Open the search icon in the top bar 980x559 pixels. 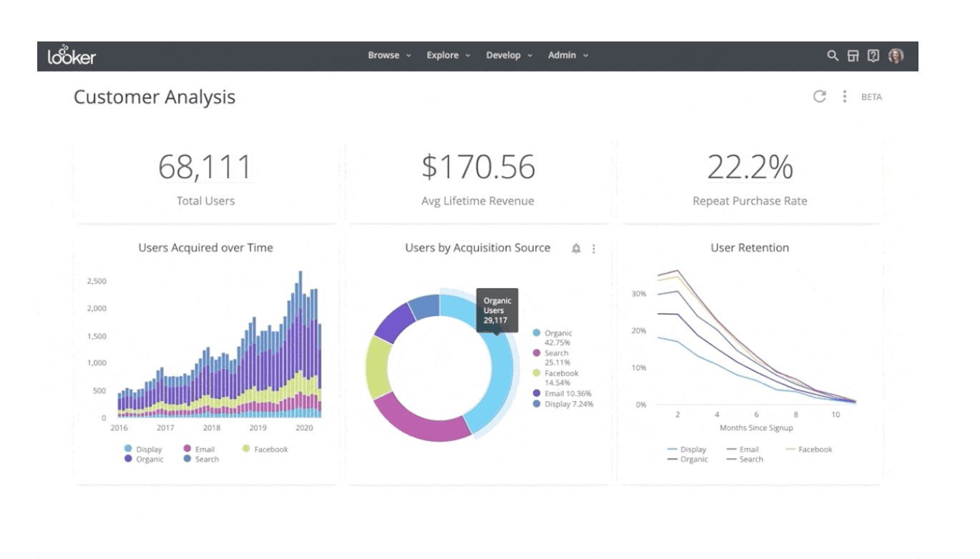(x=831, y=54)
